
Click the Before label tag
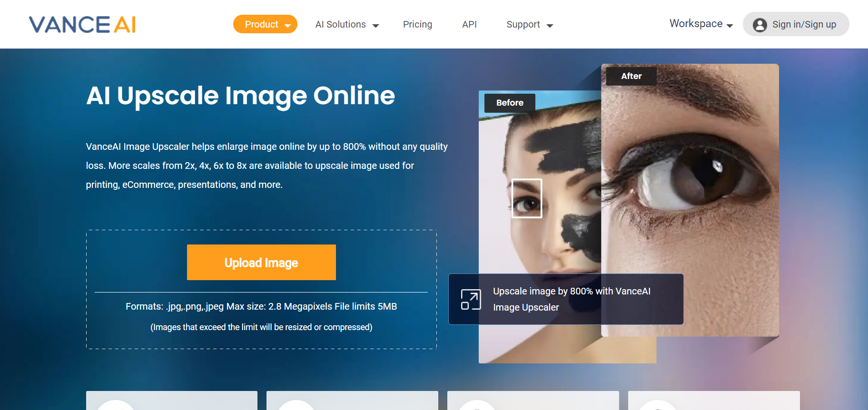pos(510,103)
